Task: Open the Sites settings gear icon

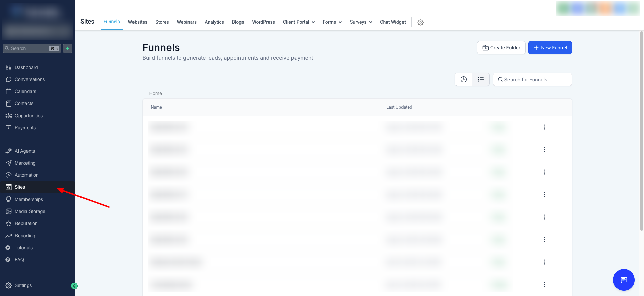Action: 420,22
